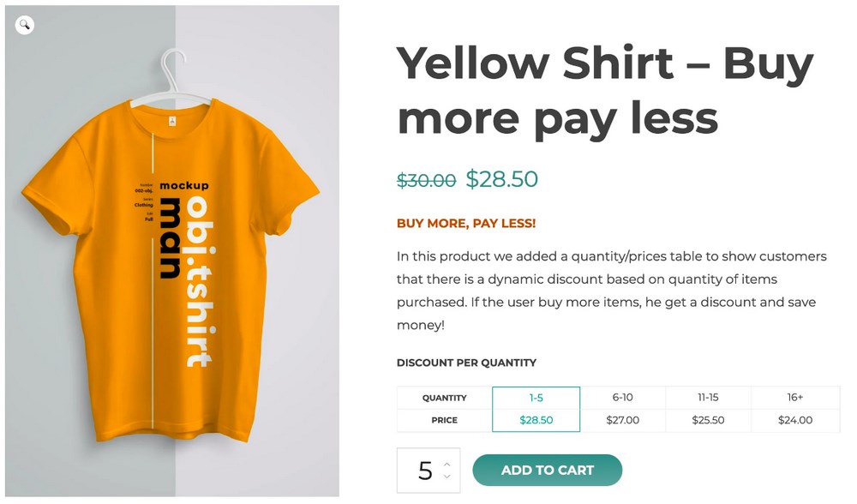Image resolution: width=857 pixels, height=504 pixels.
Task: Click the BUY MORE, PAY LESS! text
Action: click(x=465, y=224)
